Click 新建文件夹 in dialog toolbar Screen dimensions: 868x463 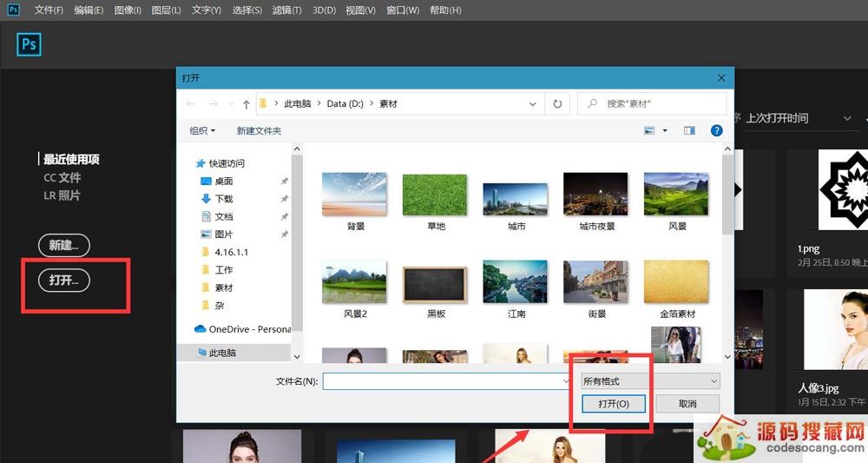[259, 130]
